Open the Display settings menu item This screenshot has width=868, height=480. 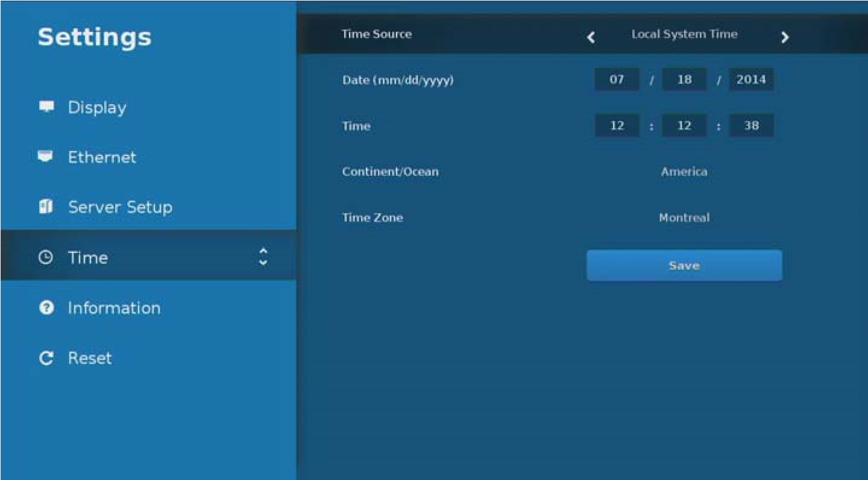click(x=97, y=108)
